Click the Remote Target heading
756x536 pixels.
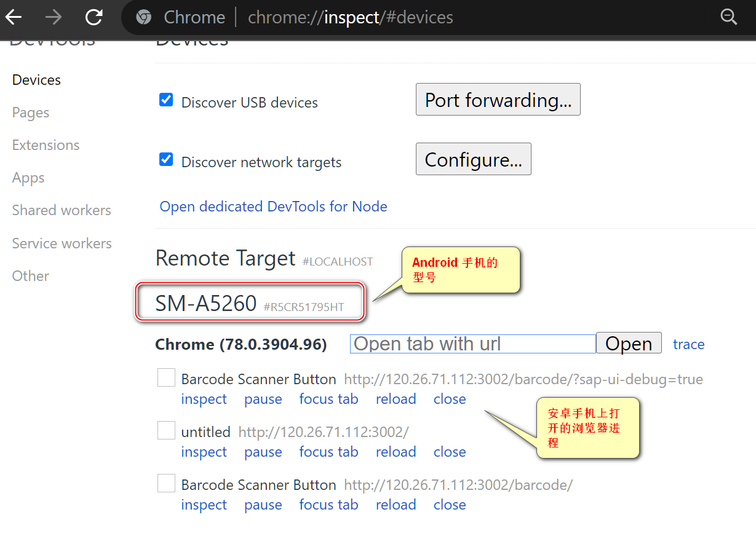click(226, 258)
